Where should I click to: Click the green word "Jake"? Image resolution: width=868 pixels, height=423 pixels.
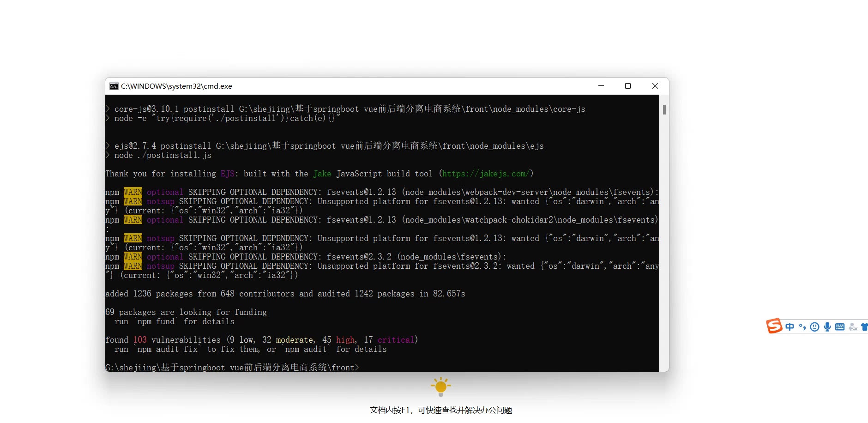[x=322, y=174]
